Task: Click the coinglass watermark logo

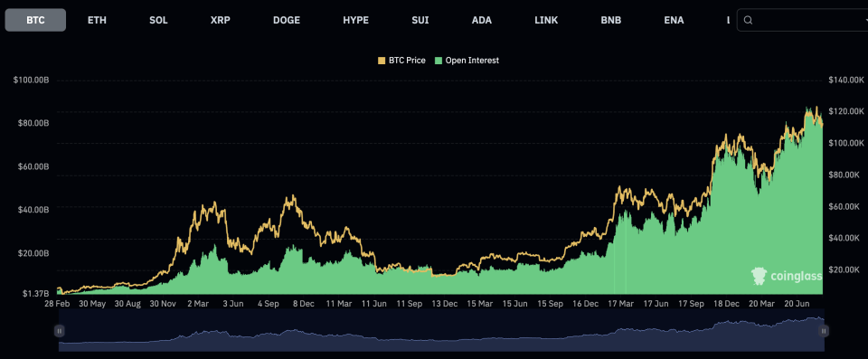Action: click(x=786, y=275)
